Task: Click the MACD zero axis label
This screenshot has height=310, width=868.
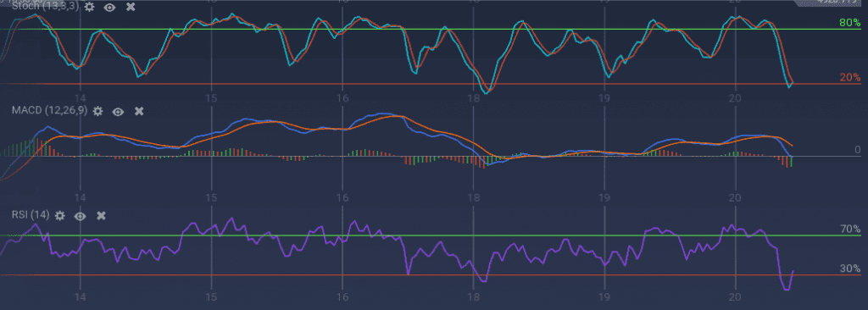Action: [858, 149]
